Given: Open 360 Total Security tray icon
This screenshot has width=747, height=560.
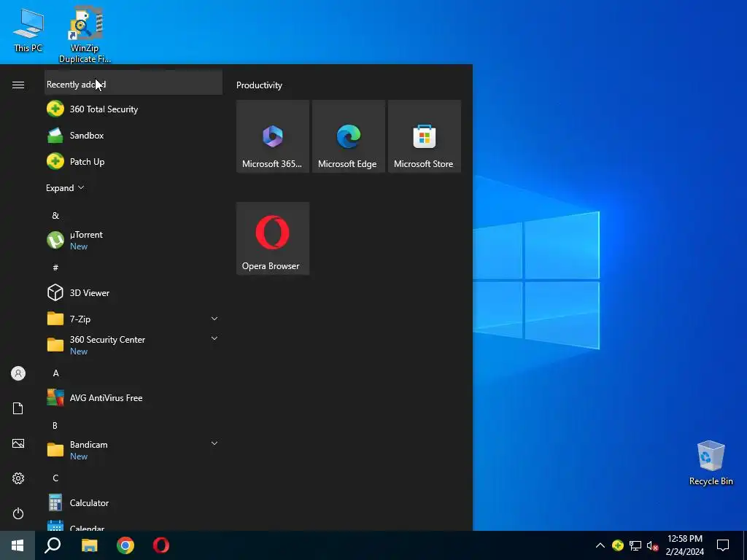Looking at the screenshot, I should tap(618, 545).
